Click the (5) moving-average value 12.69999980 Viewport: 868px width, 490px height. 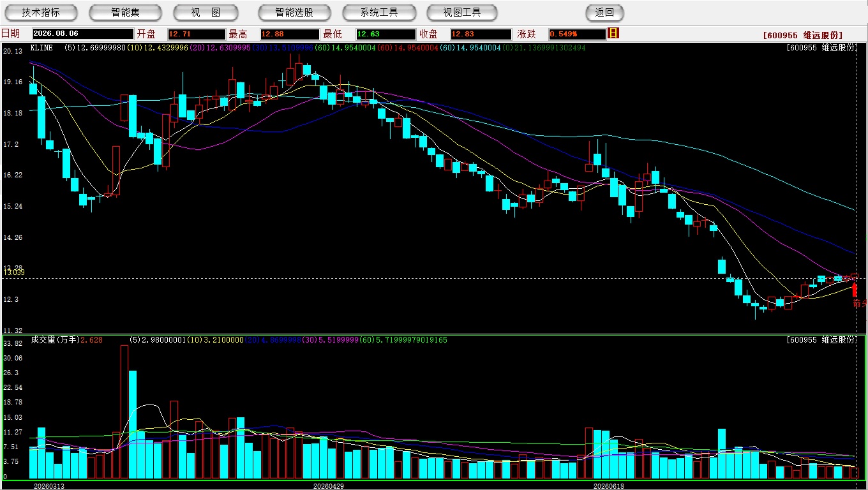tap(101, 48)
